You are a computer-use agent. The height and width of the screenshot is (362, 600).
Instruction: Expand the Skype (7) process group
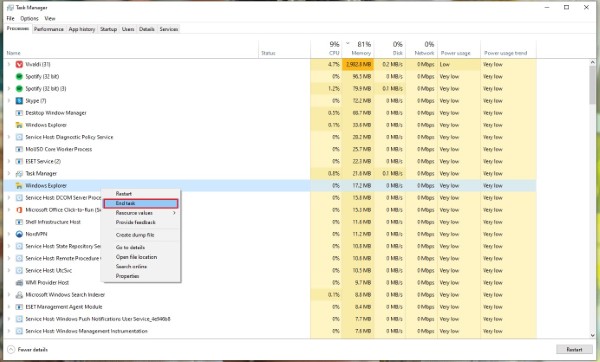tap(9, 101)
